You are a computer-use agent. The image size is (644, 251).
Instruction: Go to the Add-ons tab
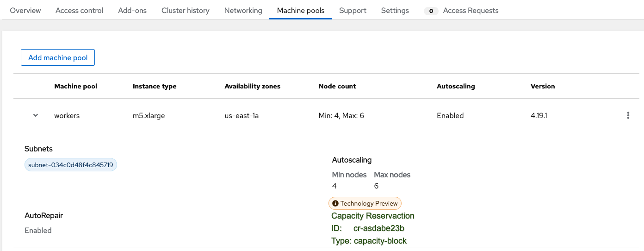[x=132, y=10]
